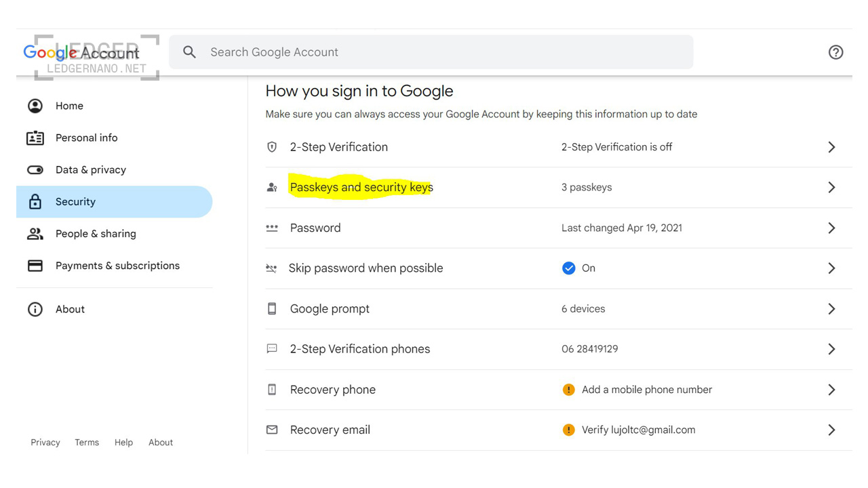868x488 pixels.
Task: Open the Recovery email setting
Action: tap(330, 430)
